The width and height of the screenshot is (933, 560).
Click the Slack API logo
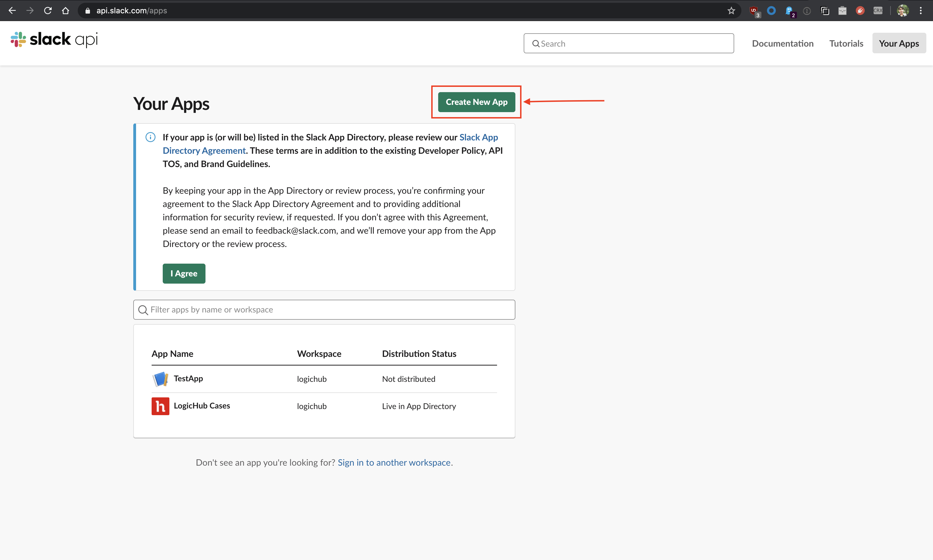point(54,40)
